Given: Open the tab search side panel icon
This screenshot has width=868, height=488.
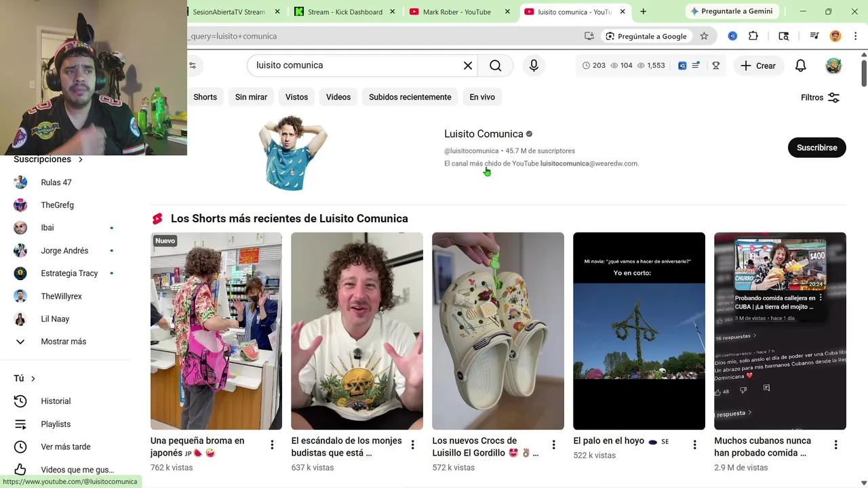Looking at the screenshot, I should 784,36.
